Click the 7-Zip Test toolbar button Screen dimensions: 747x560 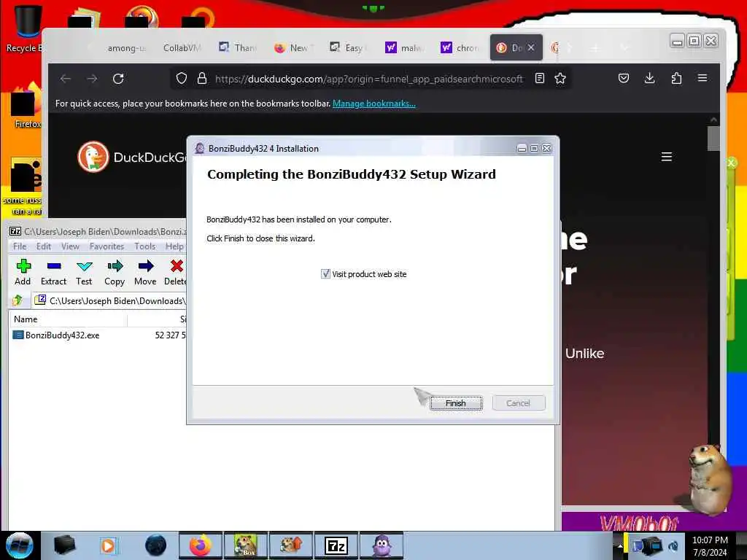(84, 273)
